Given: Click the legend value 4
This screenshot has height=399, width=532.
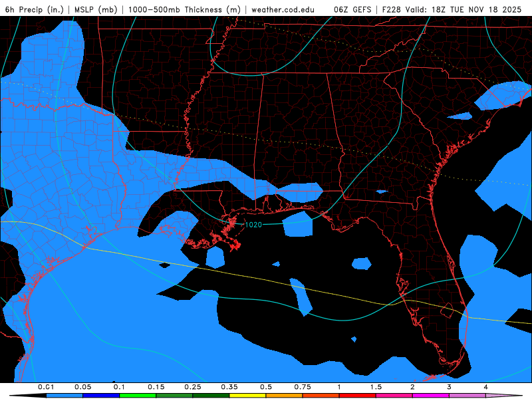Looking at the screenshot, I should pos(485,387).
